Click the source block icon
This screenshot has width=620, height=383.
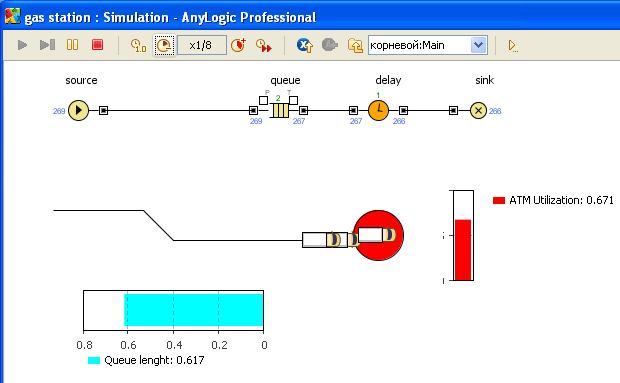(78, 110)
